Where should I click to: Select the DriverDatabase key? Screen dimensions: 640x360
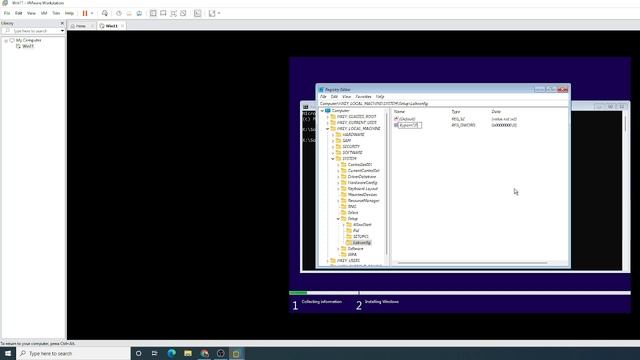pyautogui.click(x=362, y=177)
